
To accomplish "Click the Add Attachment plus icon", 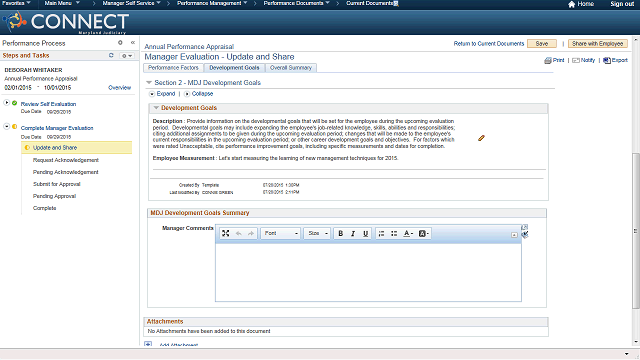I will tap(148, 344).
